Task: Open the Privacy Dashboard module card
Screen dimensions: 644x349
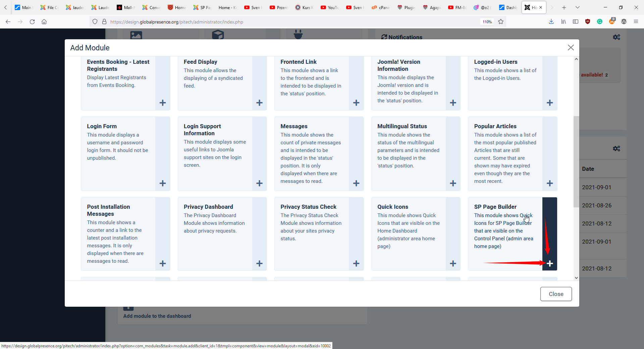Action: click(208, 207)
